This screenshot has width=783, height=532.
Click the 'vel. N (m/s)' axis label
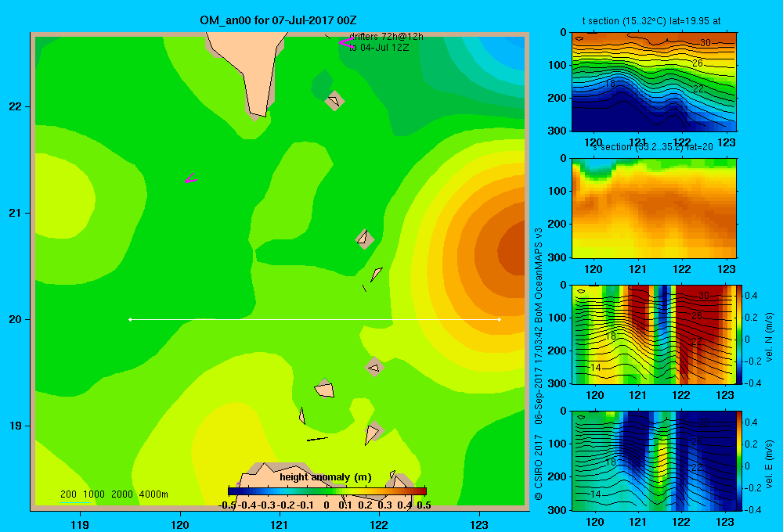pyautogui.click(x=769, y=337)
